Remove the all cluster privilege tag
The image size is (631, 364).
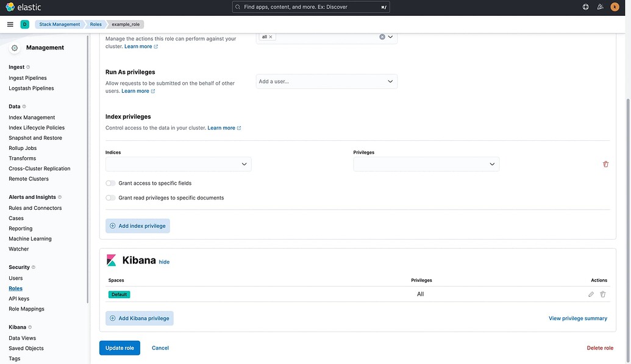point(269,37)
